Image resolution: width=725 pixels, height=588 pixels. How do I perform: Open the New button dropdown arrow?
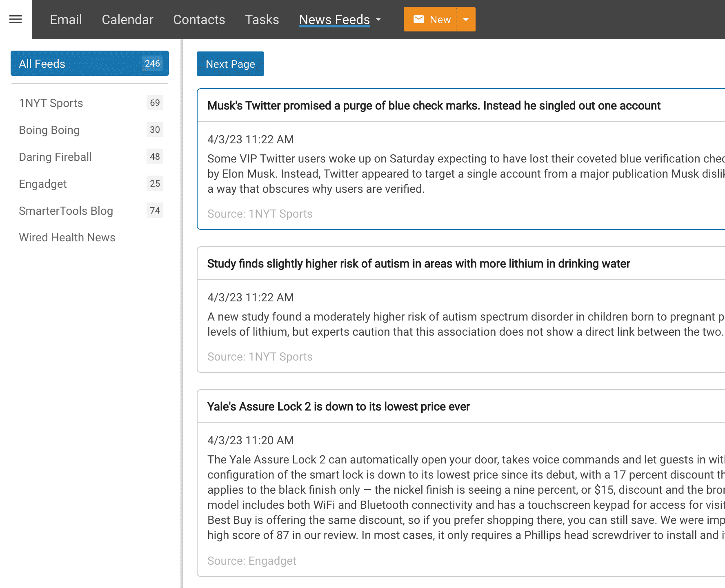(x=466, y=19)
